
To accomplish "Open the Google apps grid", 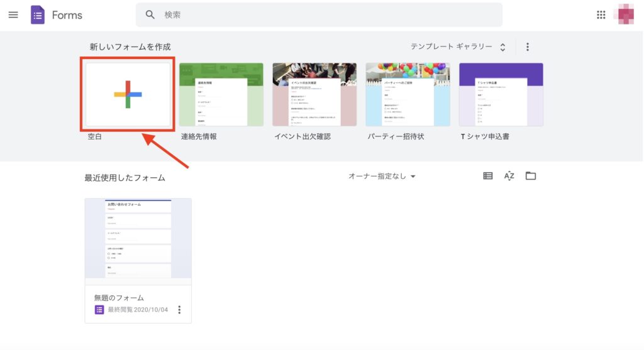I will point(601,15).
